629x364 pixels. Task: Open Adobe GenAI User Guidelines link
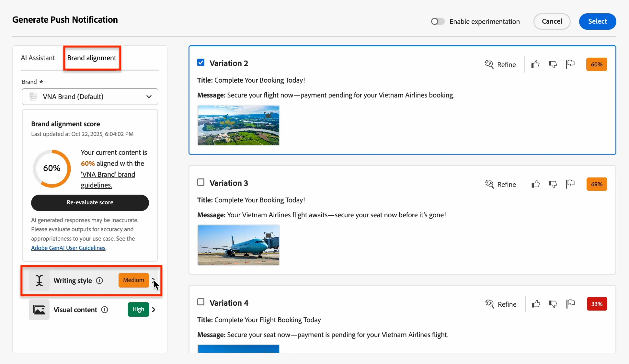68,248
